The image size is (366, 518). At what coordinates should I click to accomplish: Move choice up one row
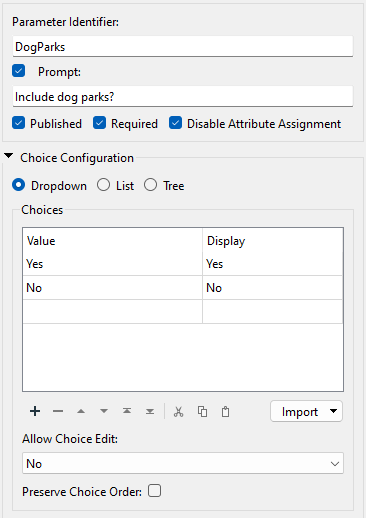point(81,411)
